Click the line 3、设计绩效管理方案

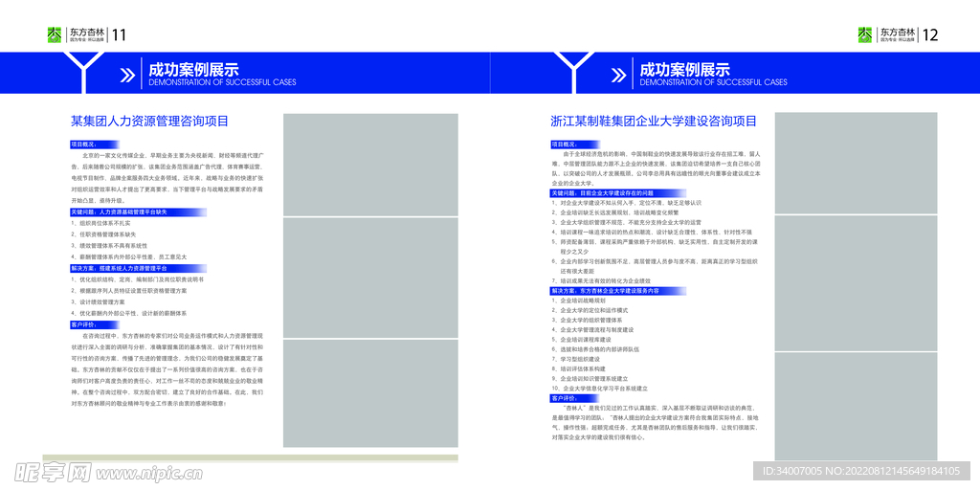click(x=98, y=302)
